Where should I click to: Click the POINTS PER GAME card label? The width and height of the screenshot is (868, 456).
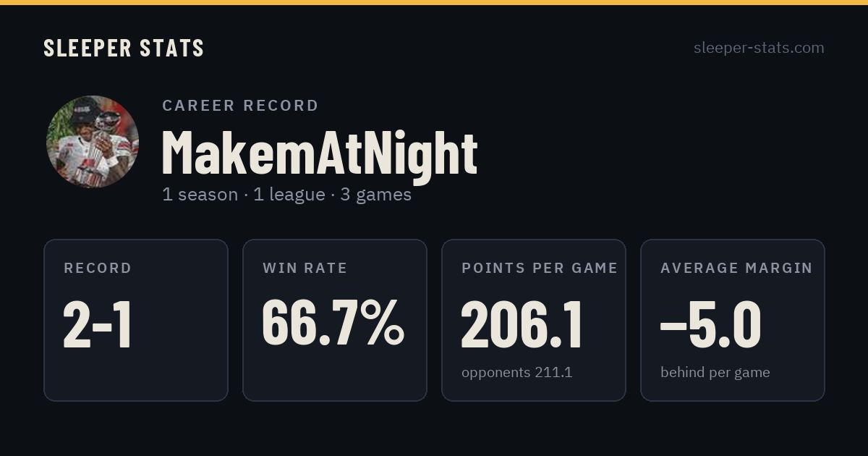[540, 269]
